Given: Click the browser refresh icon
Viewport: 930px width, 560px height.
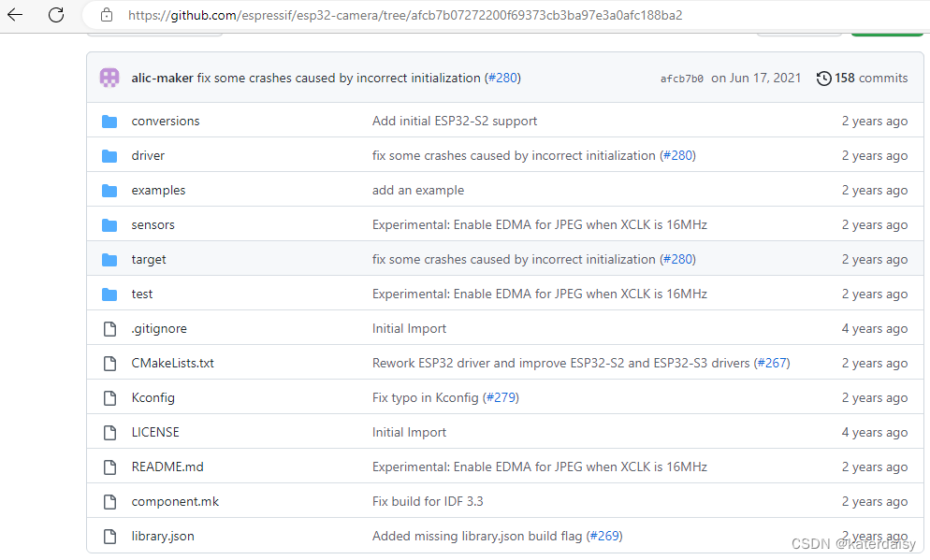Looking at the screenshot, I should (55, 15).
